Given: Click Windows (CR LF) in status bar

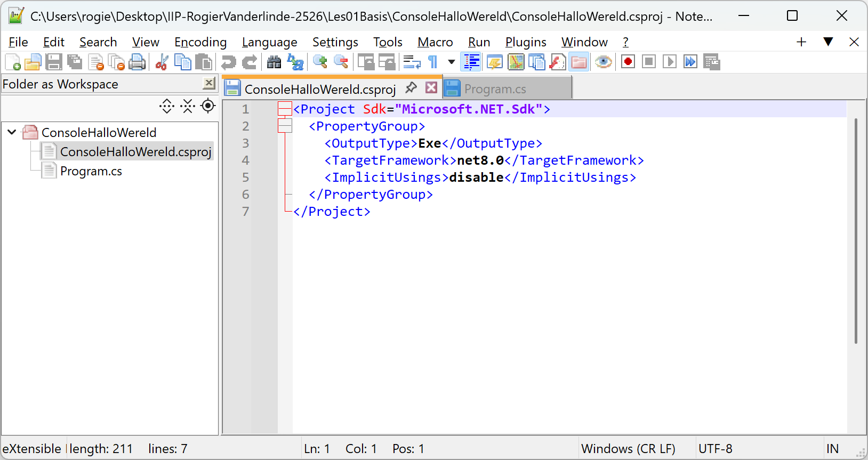Looking at the screenshot, I should tap(628, 449).
